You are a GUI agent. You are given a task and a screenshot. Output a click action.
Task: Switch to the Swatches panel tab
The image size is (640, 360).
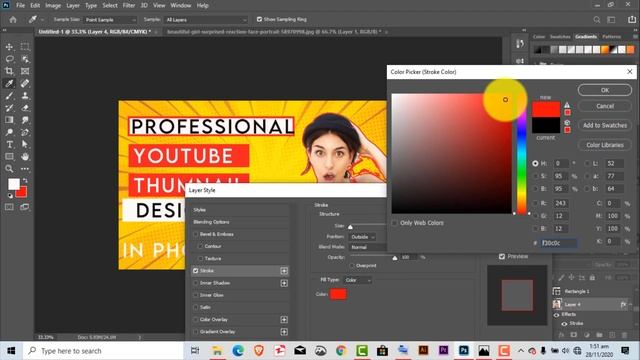click(x=560, y=37)
